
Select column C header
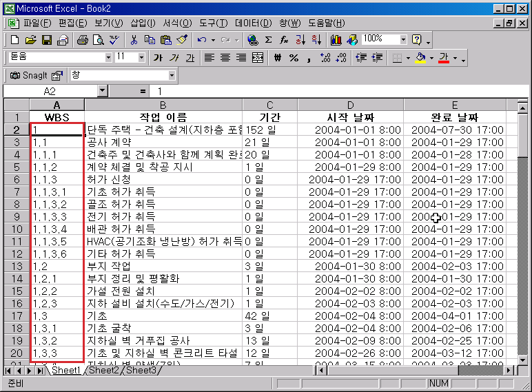click(269, 105)
